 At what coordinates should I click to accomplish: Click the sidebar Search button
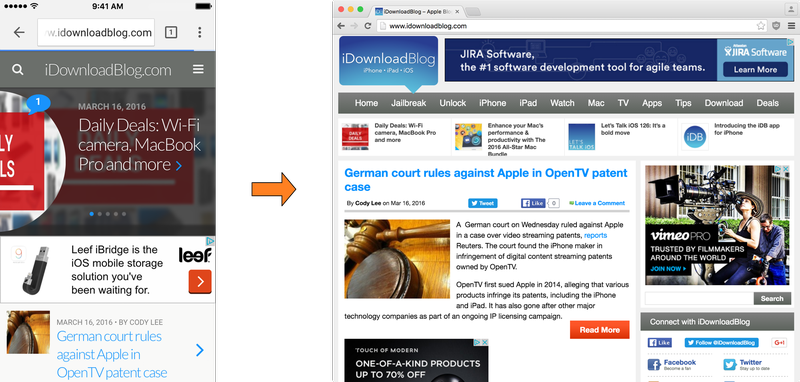(771, 298)
